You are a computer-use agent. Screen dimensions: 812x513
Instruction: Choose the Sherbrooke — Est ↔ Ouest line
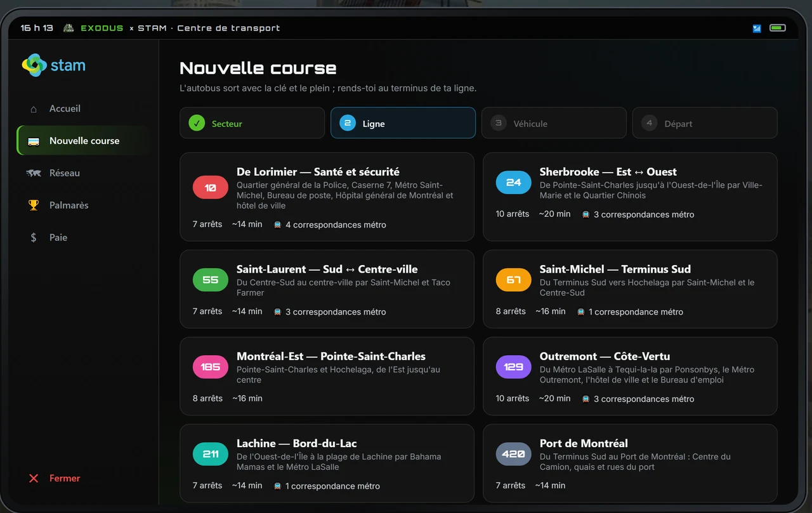pyautogui.click(x=630, y=197)
